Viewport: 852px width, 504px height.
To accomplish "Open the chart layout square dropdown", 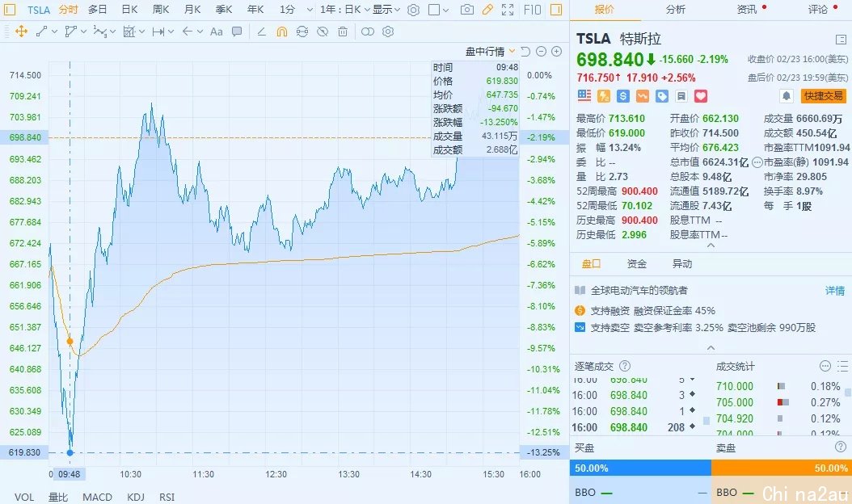I will tap(438, 10).
